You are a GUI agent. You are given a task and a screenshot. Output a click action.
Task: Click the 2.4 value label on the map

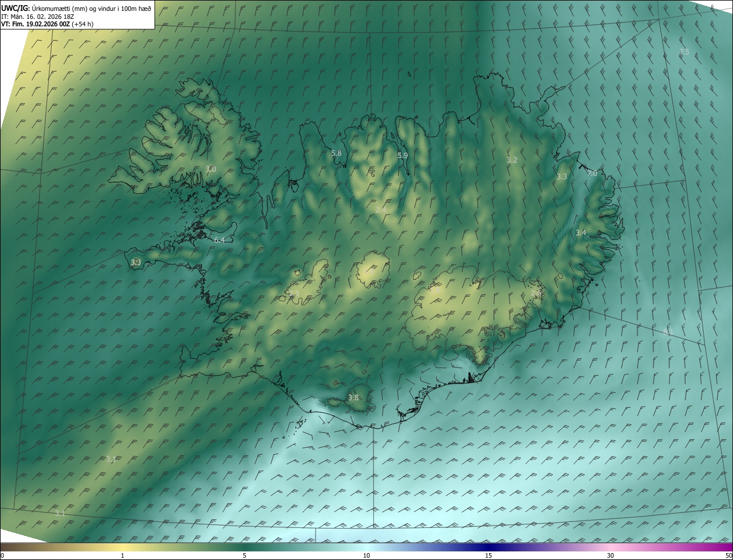pos(381,210)
